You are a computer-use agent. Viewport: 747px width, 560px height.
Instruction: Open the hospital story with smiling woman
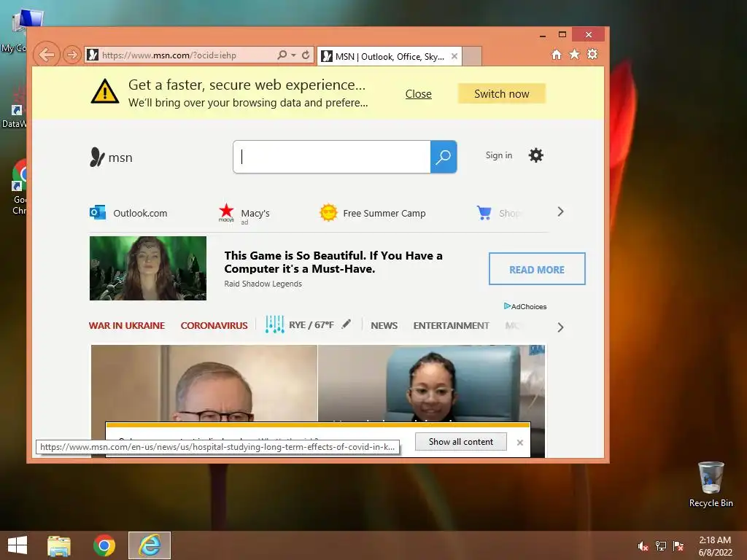pyautogui.click(x=432, y=383)
